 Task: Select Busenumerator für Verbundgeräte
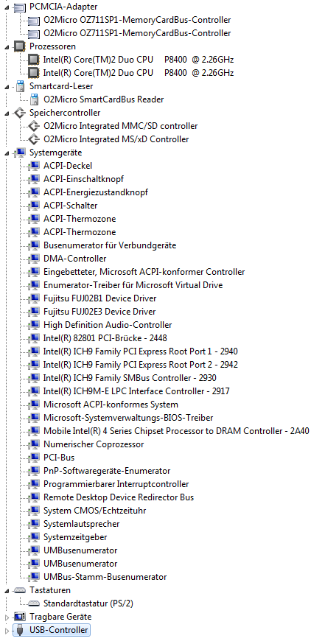[x=110, y=245]
